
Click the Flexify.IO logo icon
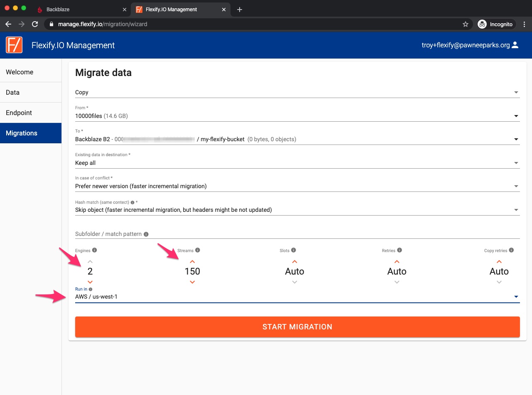pyautogui.click(x=14, y=45)
